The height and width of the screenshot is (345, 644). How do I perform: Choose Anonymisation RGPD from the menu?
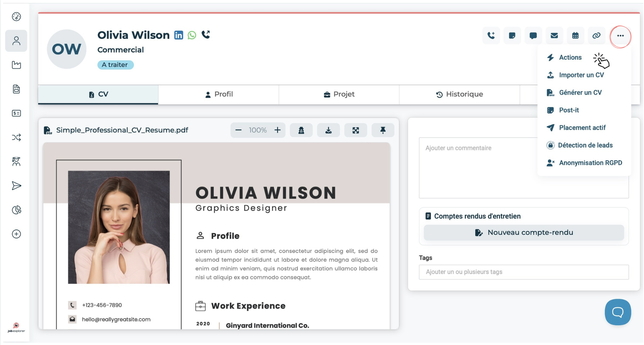(590, 163)
